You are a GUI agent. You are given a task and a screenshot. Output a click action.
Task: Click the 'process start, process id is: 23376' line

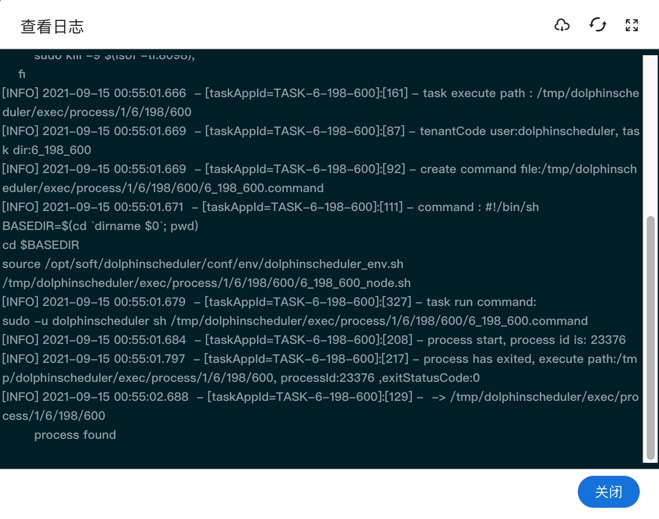point(313,340)
